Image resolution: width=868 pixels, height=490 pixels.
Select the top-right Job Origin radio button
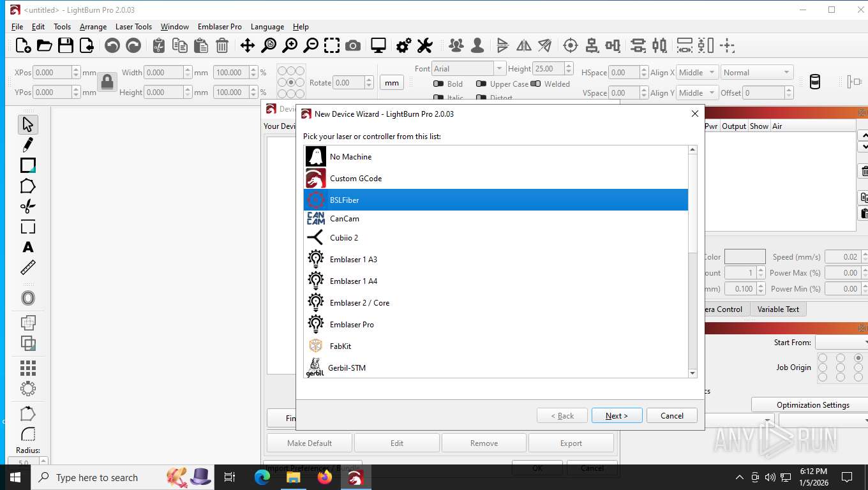click(x=858, y=358)
